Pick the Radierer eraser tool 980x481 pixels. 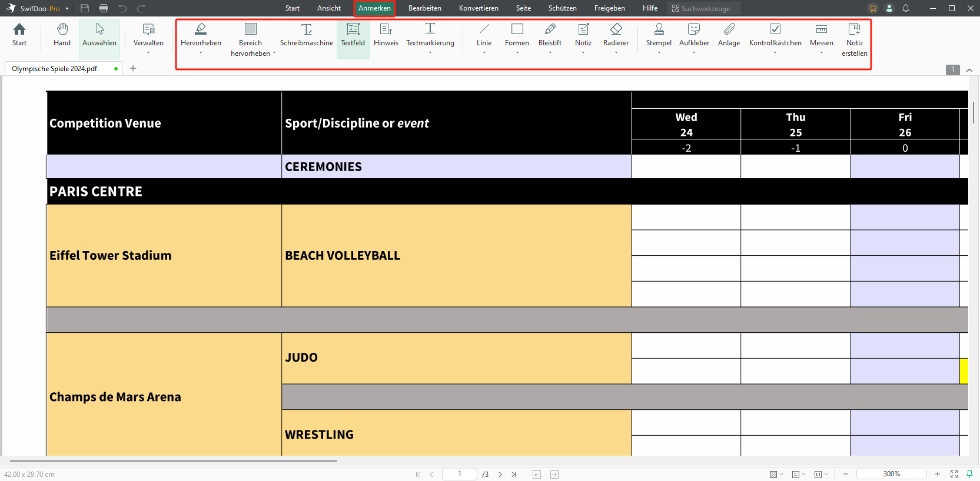[616, 35]
